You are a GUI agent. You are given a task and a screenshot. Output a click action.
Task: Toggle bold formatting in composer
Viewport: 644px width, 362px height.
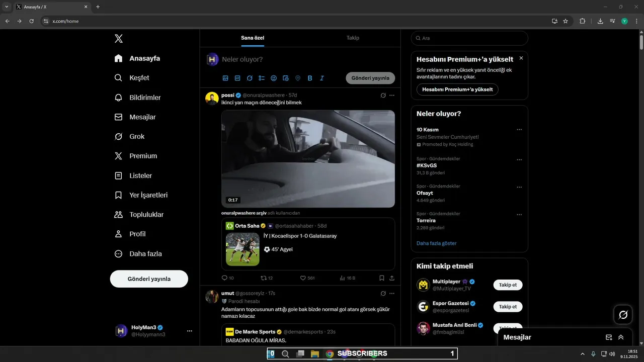pyautogui.click(x=310, y=78)
